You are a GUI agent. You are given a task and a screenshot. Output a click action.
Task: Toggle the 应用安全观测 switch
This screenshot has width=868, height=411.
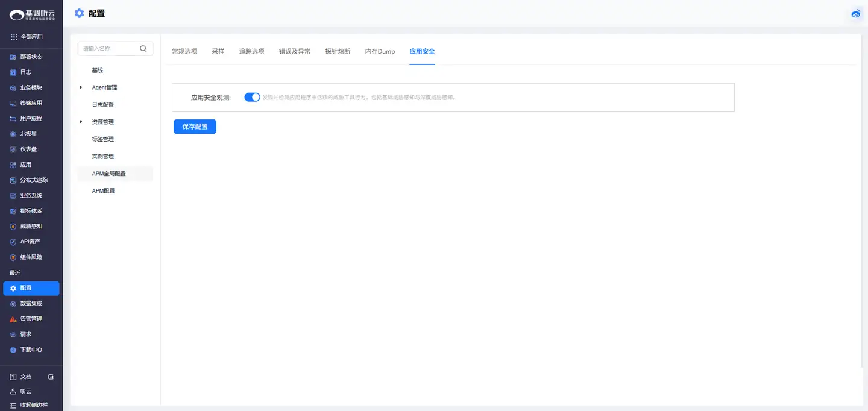pyautogui.click(x=252, y=97)
